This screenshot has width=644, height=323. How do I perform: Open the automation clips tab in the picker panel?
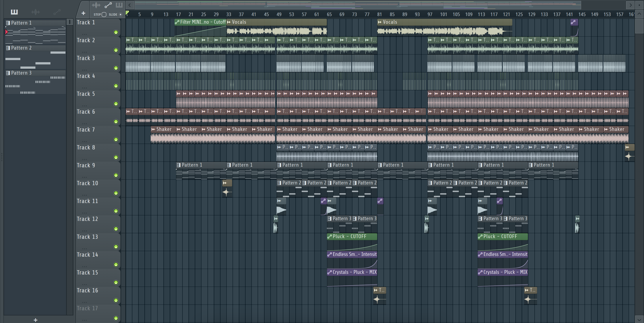click(x=57, y=12)
